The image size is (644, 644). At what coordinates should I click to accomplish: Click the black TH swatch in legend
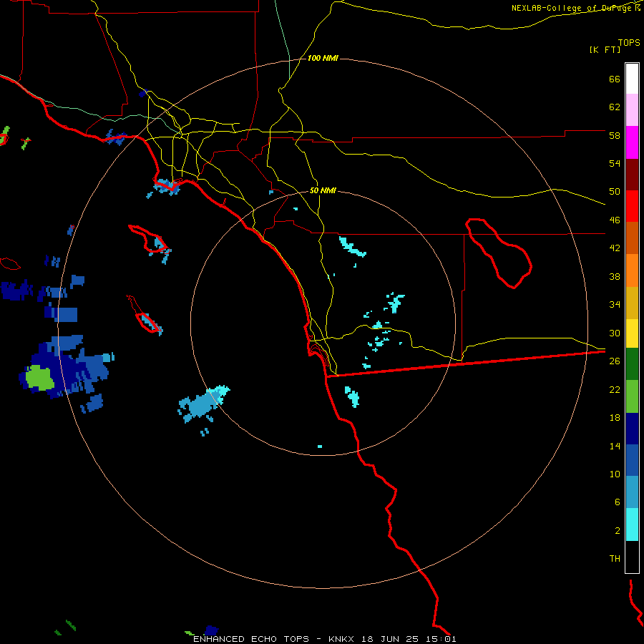click(x=632, y=557)
